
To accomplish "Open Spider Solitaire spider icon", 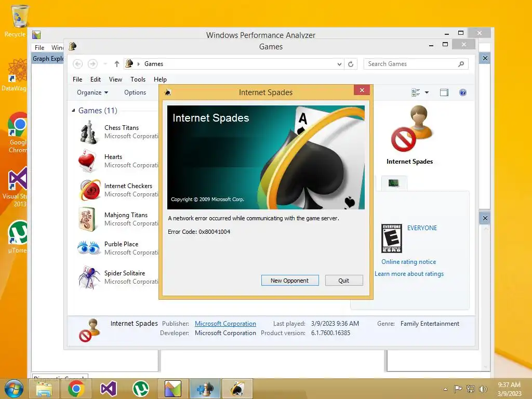I will point(89,277).
